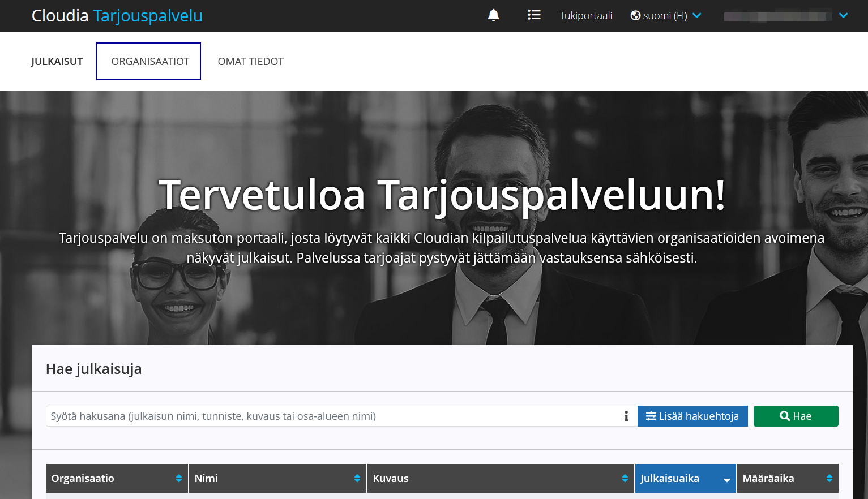
Task: Click the blurred username in header
Action: coord(778,16)
